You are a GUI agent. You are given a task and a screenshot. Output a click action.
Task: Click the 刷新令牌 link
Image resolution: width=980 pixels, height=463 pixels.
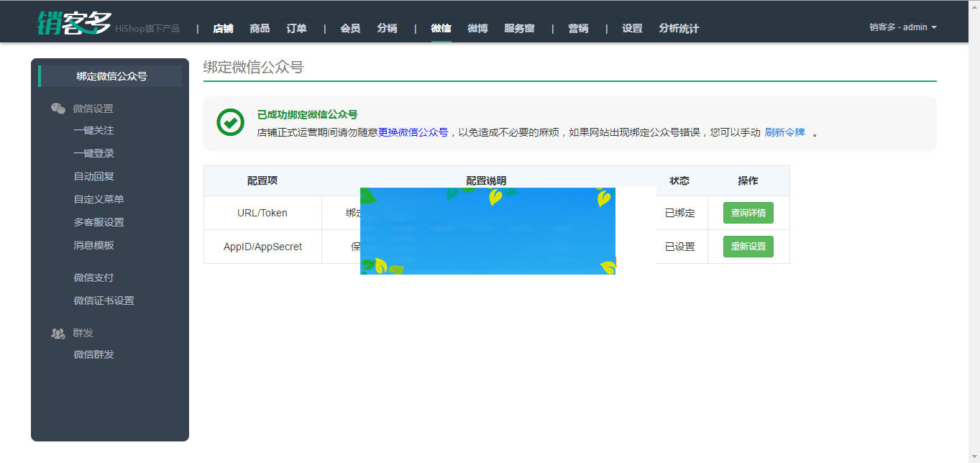point(784,132)
